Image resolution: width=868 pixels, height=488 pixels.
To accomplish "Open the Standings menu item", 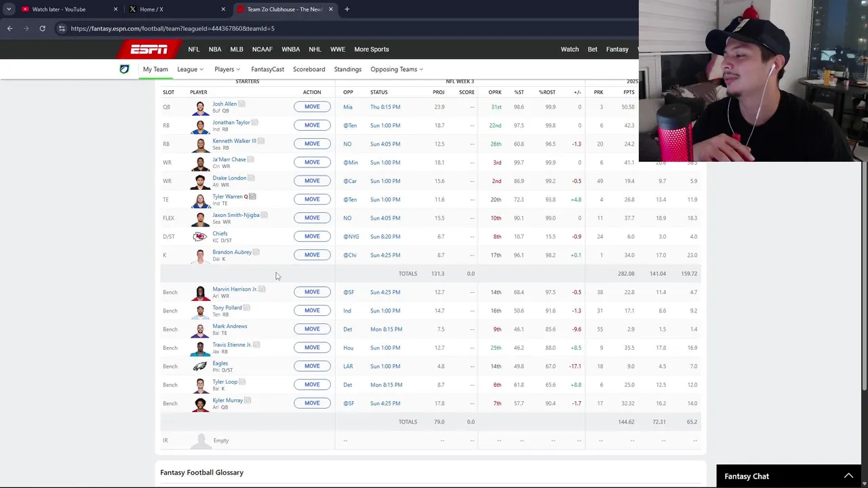I will [347, 69].
